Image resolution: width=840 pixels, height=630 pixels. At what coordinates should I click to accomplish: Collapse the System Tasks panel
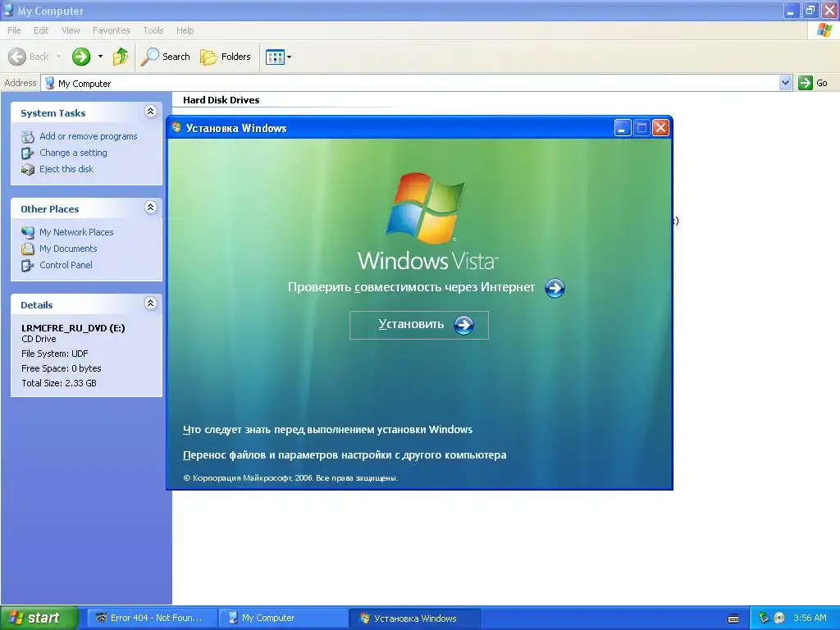tap(151, 112)
